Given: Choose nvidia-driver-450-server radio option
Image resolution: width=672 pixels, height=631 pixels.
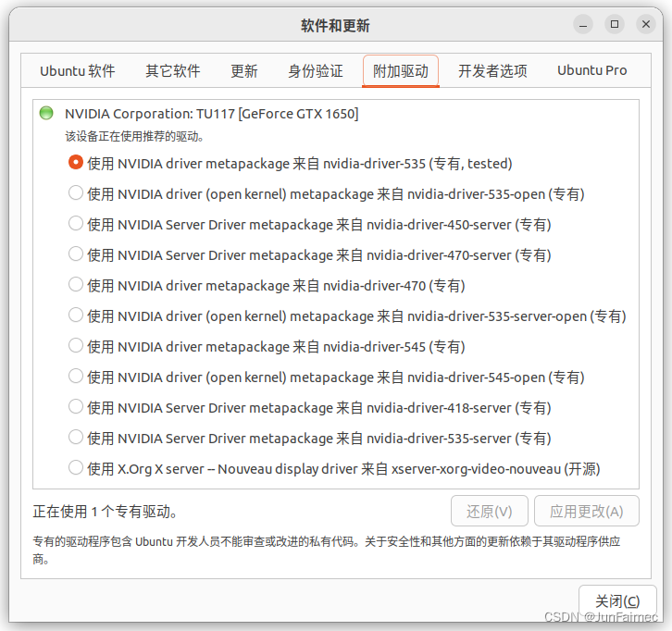Looking at the screenshot, I should [x=76, y=223].
